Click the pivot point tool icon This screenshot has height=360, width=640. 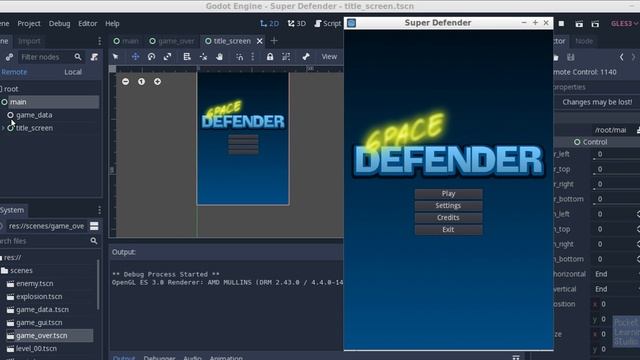203,57
